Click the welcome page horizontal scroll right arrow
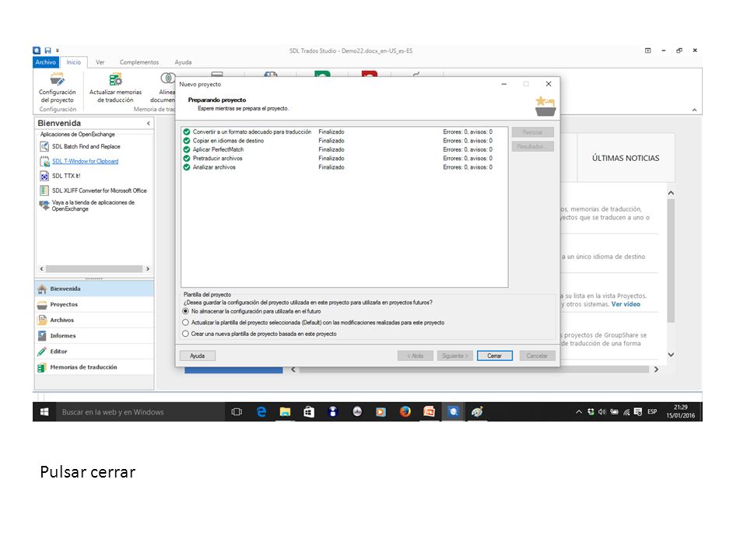Viewport: 747px width, 560px height. [x=656, y=369]
